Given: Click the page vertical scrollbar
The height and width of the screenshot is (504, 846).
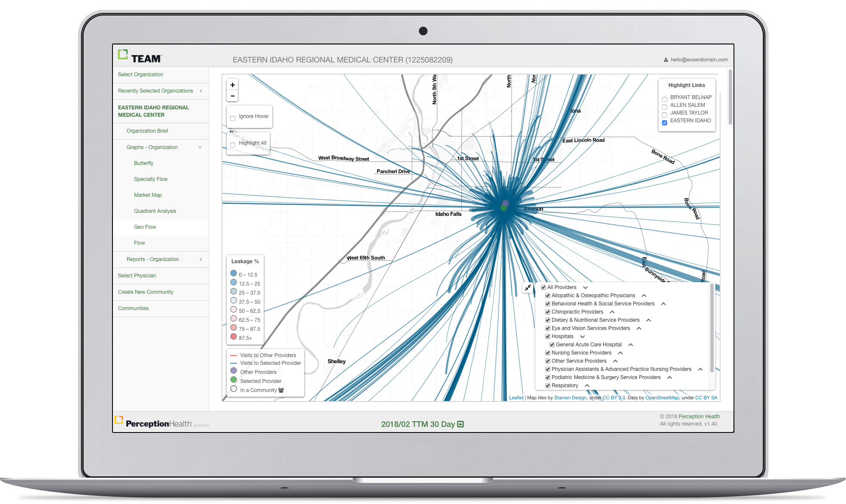Looking at the screenshot, I should point(730,97).
